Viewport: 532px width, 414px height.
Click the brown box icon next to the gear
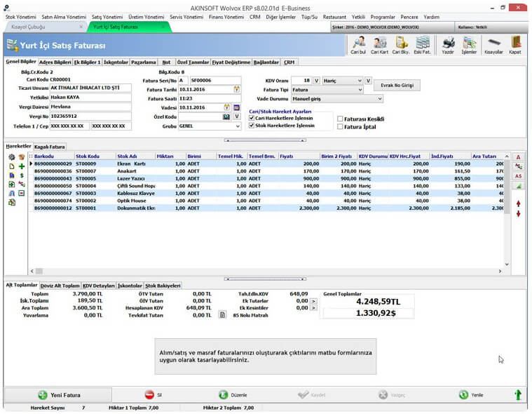pyautogui.click(x=22, y=157)
